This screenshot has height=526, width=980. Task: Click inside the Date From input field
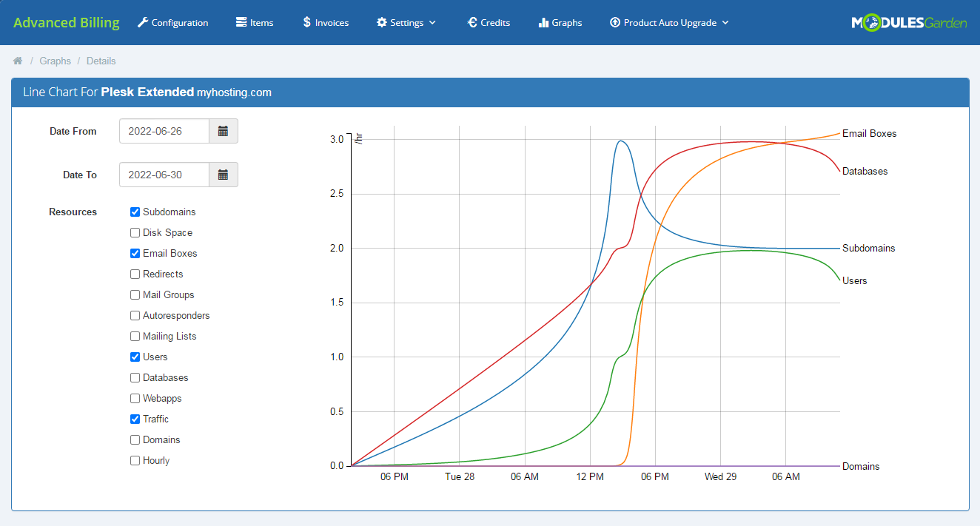tap(163, 131)
